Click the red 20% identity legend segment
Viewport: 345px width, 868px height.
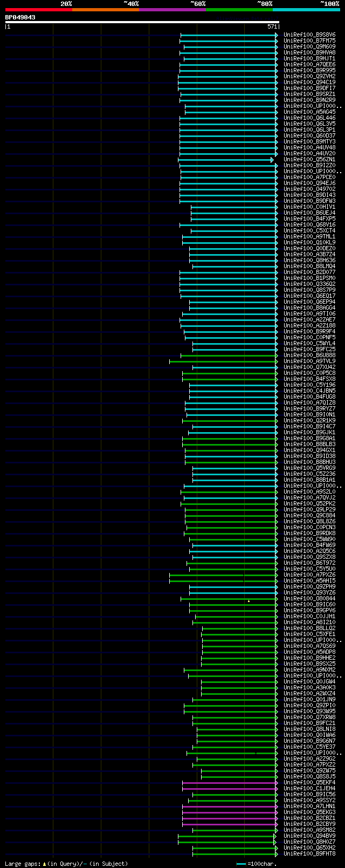pyautogui.click(x=39, y=10)
